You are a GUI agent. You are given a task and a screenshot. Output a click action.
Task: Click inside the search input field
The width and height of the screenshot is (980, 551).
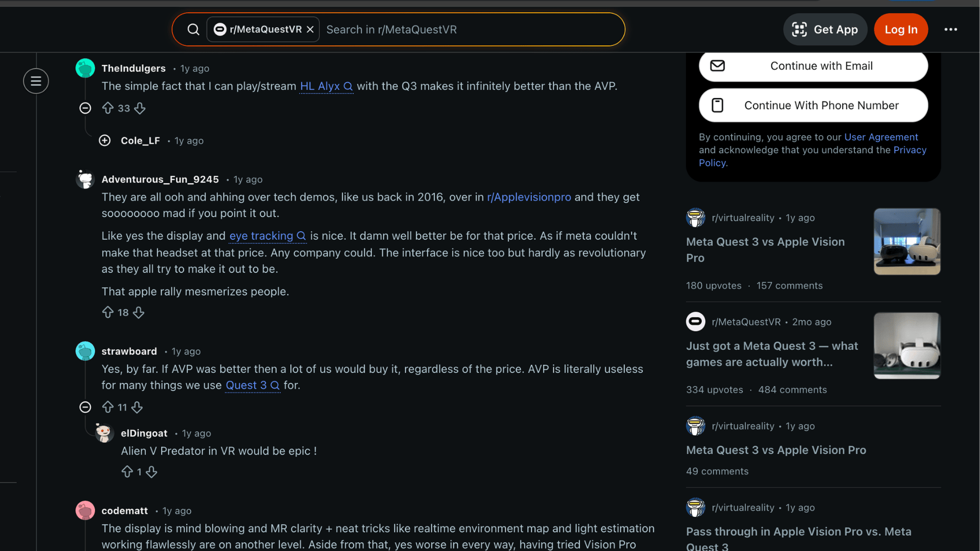click(459, 29)
